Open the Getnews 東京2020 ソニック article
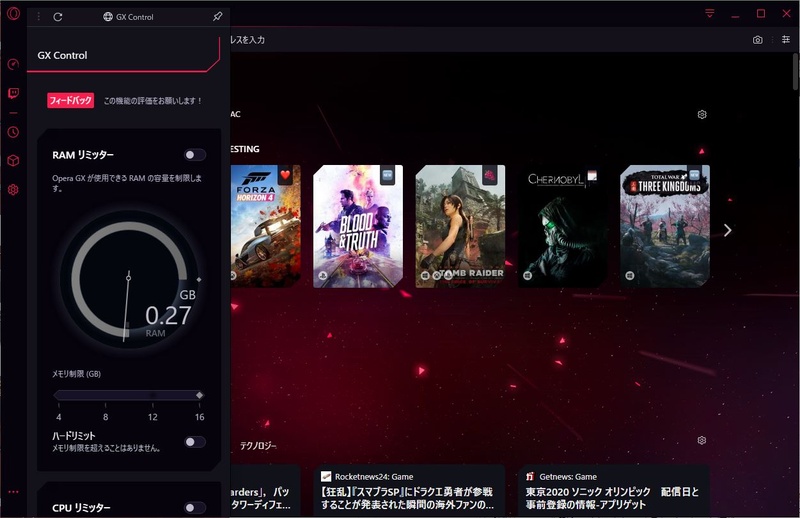Screen dimensions: 800x518 pos(613,490)
